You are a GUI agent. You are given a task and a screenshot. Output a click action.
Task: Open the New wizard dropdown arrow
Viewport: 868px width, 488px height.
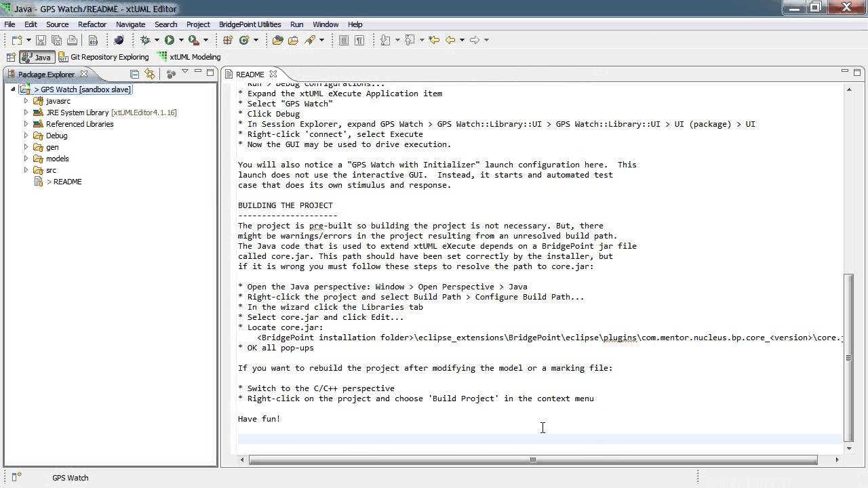coord(28,40)
